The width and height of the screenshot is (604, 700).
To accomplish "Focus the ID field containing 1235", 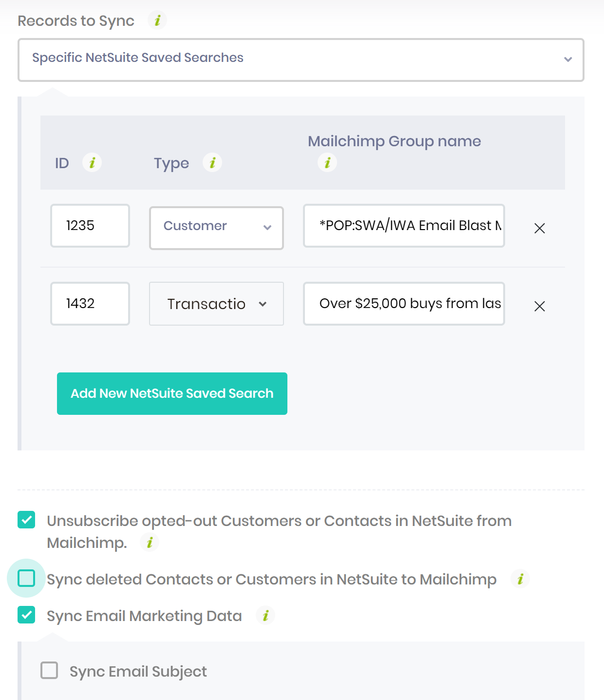I will click(90, 225).
